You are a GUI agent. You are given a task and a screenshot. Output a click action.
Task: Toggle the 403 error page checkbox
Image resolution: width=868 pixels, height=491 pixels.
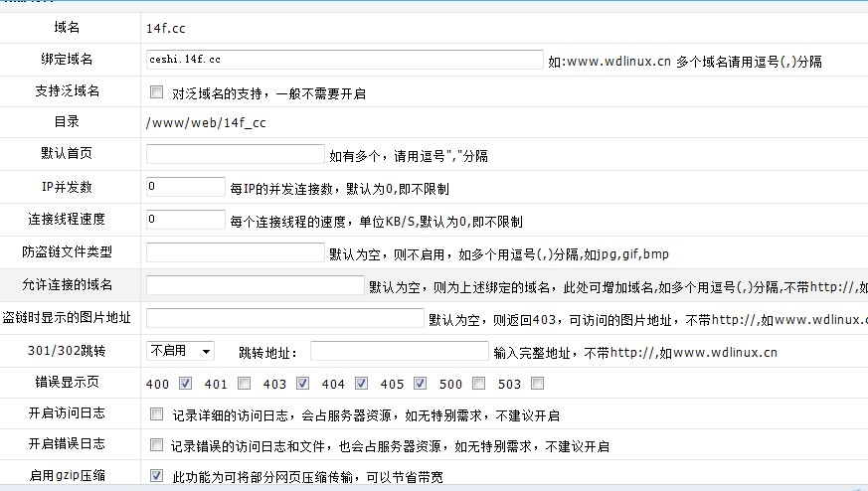302,383
